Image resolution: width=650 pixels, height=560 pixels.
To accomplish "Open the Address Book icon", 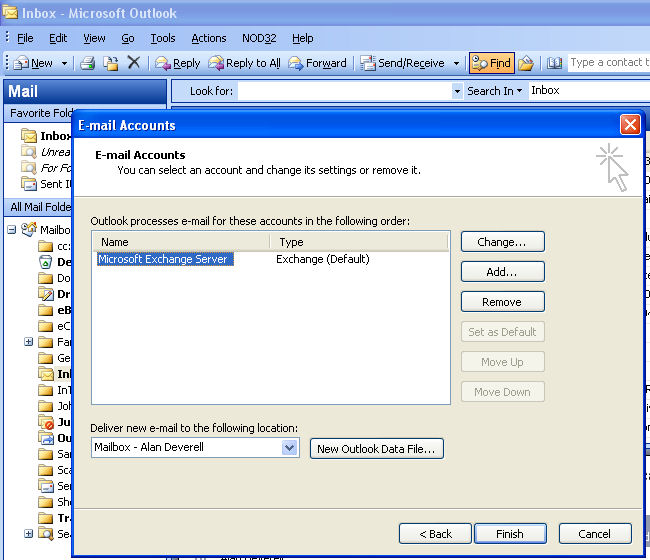I will click(554, 63).
